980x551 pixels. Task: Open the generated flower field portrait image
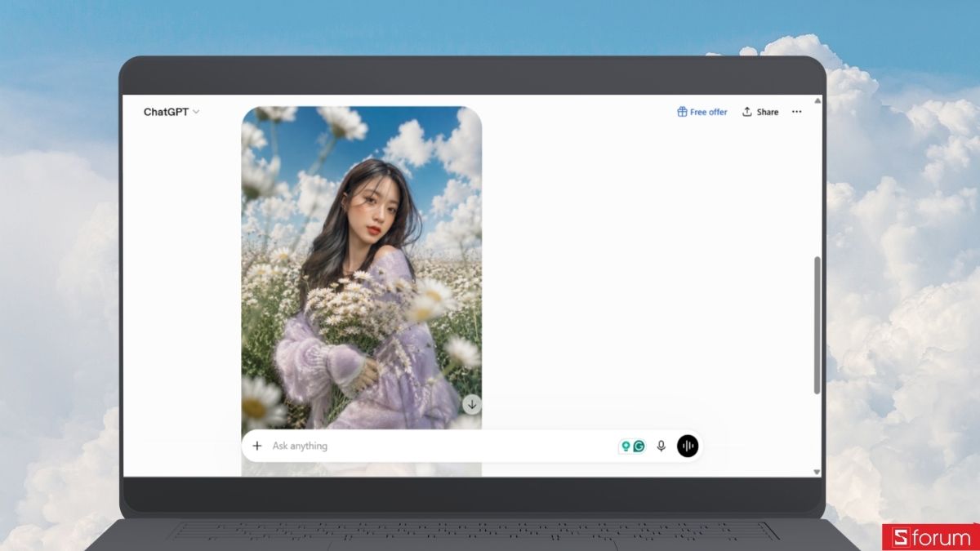361,267
